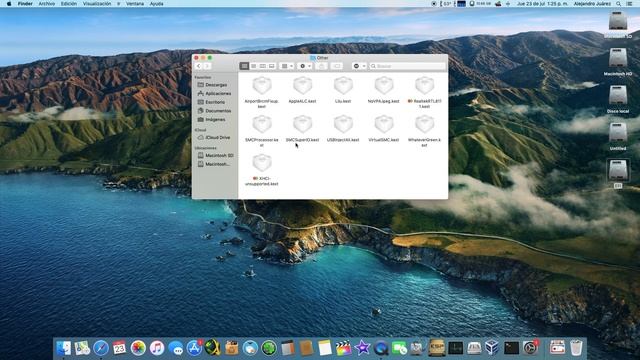
Task: Select the RealtekRTL8111.kext file icon
Action: tap(424, 86)
